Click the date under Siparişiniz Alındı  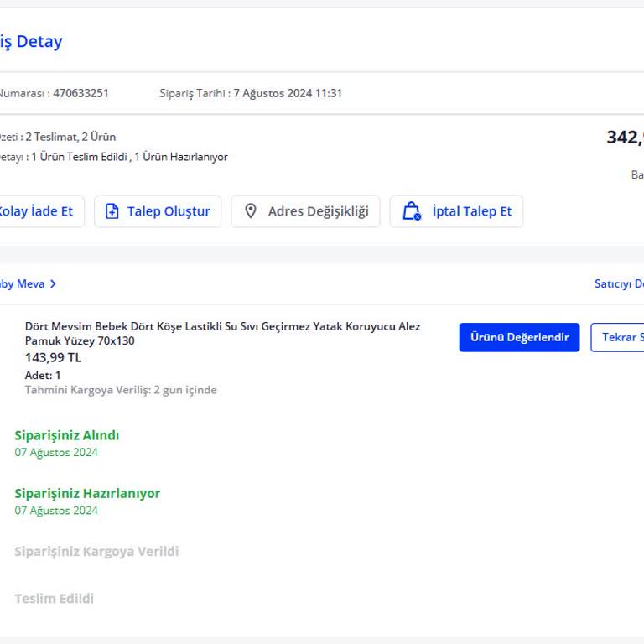point(56,453)
